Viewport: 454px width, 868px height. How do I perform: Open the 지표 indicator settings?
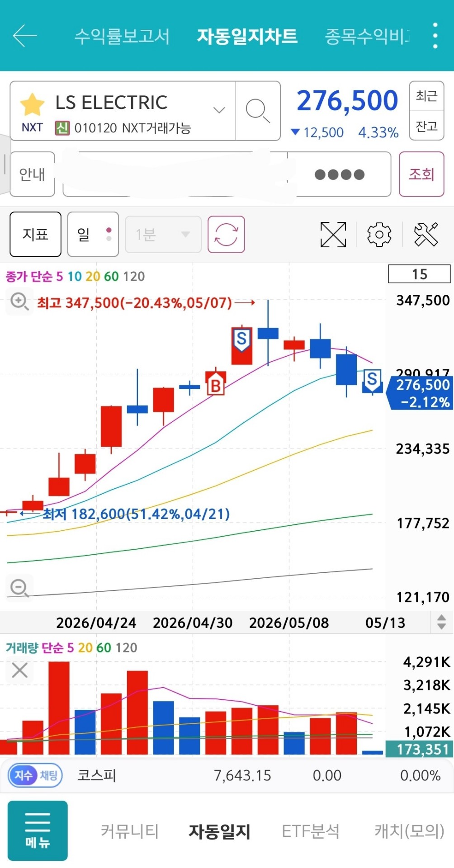coord(35,234)
